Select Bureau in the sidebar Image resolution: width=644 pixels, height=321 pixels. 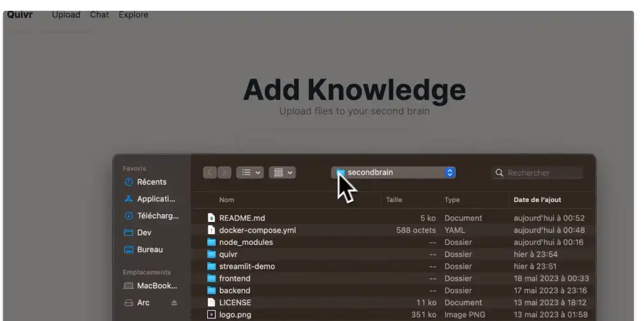[x=151, y=249]
